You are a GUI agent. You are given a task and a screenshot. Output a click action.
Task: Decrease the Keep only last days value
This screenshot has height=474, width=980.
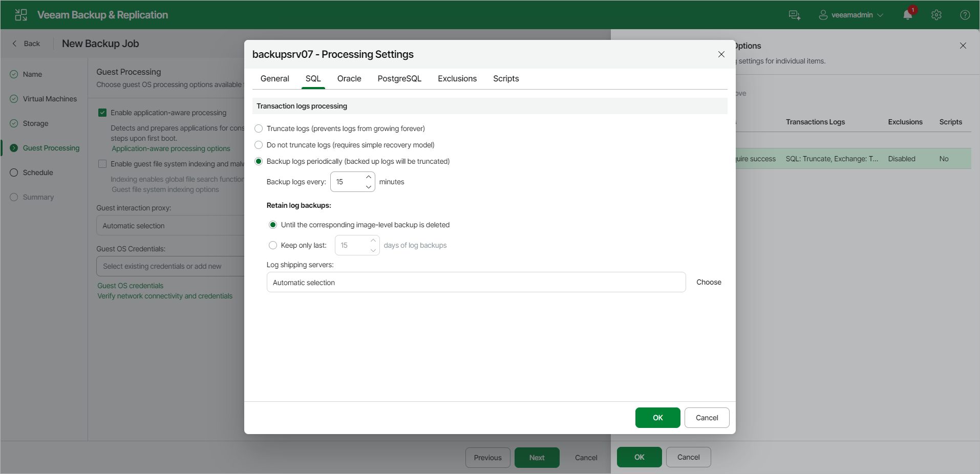[x=373, y=250]
